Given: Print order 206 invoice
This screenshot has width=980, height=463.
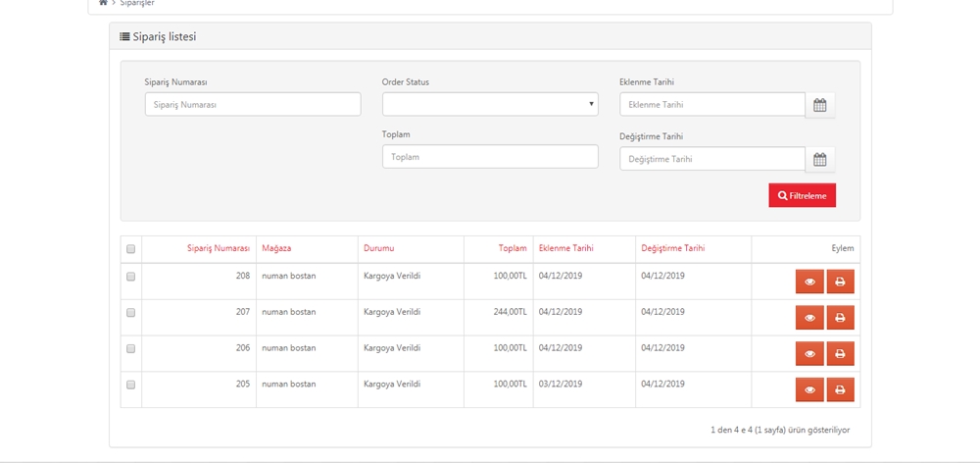Looking at the screenshot, I should [x=840, y=354].
